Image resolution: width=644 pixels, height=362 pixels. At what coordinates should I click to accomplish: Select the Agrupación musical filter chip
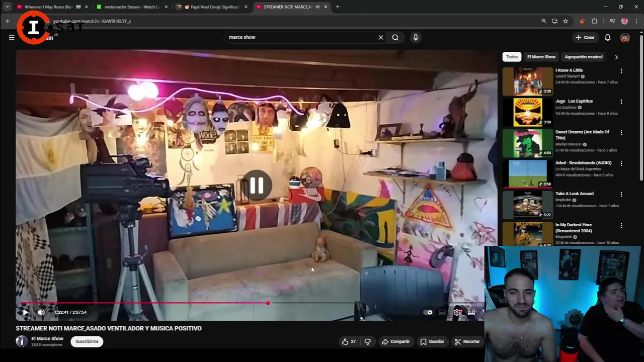pyautogui.click(x=584, y=57)
